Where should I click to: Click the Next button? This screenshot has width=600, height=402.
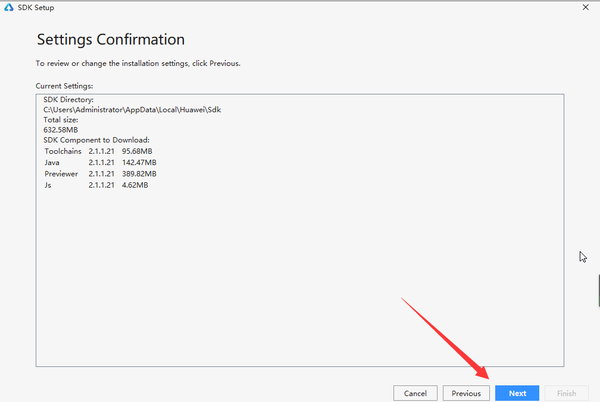click(517, 393)
